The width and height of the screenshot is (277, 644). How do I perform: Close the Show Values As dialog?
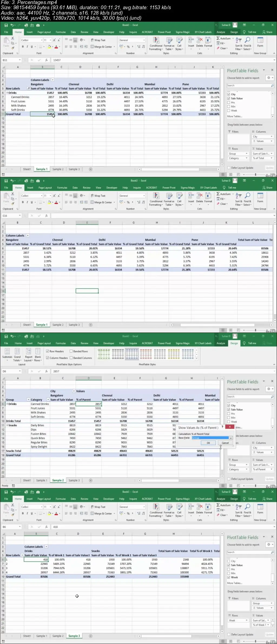230,427
